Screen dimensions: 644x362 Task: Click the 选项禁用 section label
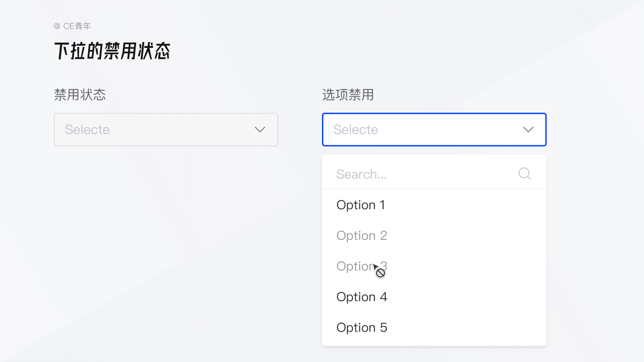pos(348,95)
